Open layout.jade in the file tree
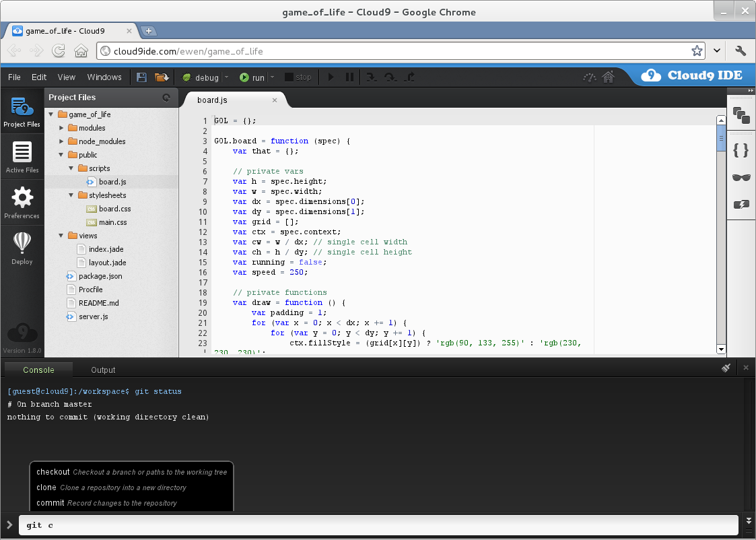 [108, 263]
